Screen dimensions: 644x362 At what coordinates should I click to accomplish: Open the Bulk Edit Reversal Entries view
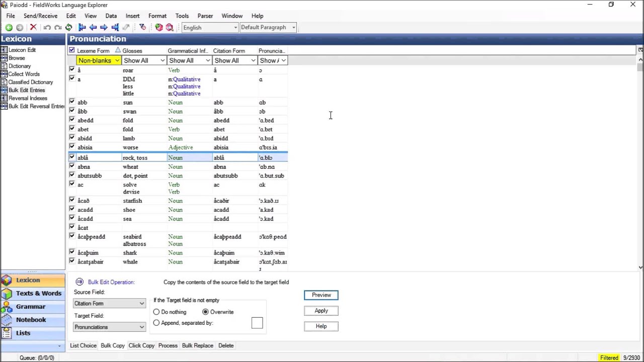(x=36, y=106)
